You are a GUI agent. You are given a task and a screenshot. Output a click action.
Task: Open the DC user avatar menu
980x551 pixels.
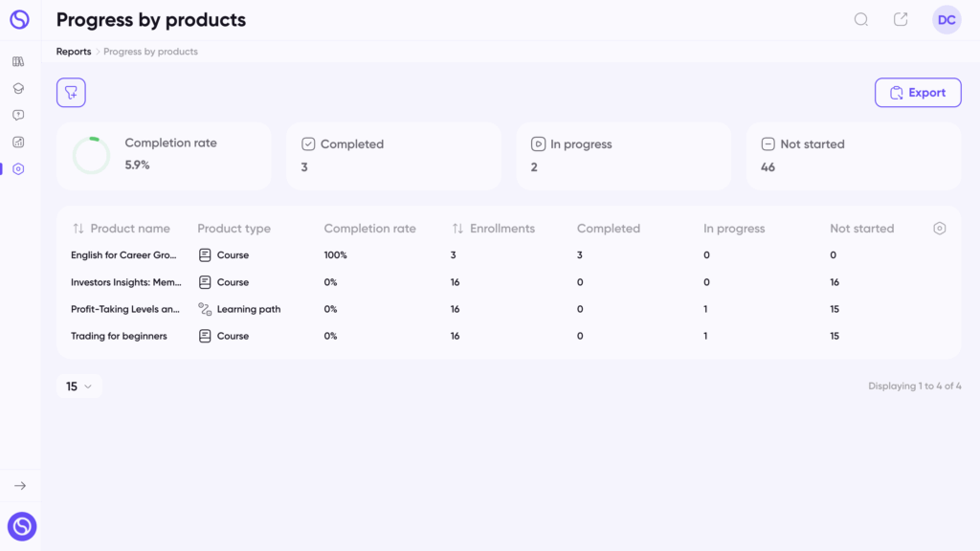pos(947,20)
